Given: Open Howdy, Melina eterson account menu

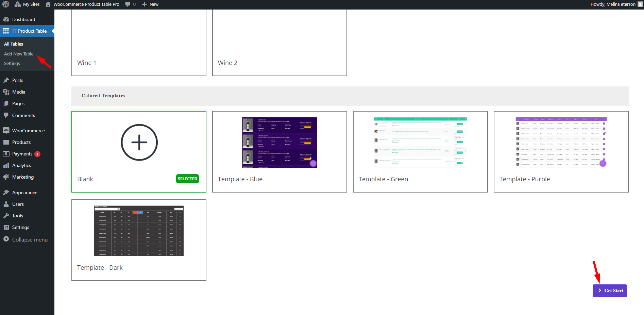Looking at the screenshot, I should [x=613, y=4].
